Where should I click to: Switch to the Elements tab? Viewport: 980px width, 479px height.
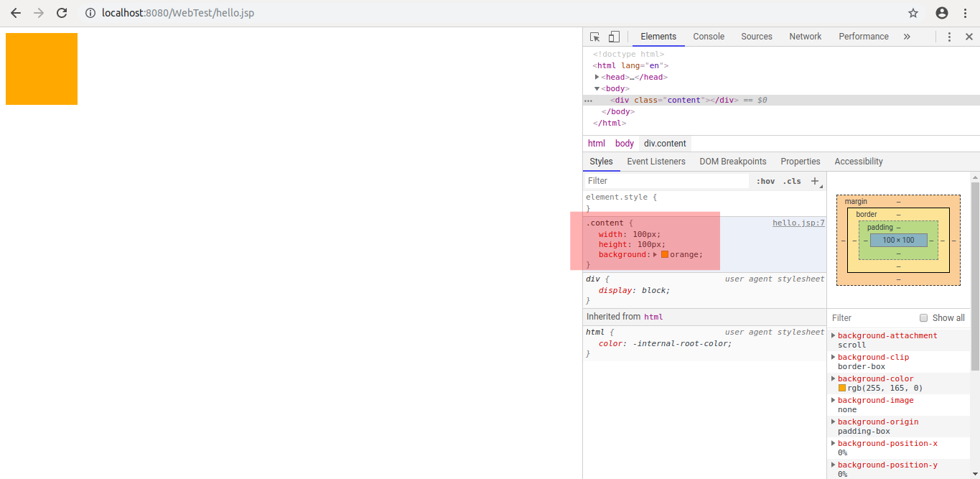coord(658,37)
